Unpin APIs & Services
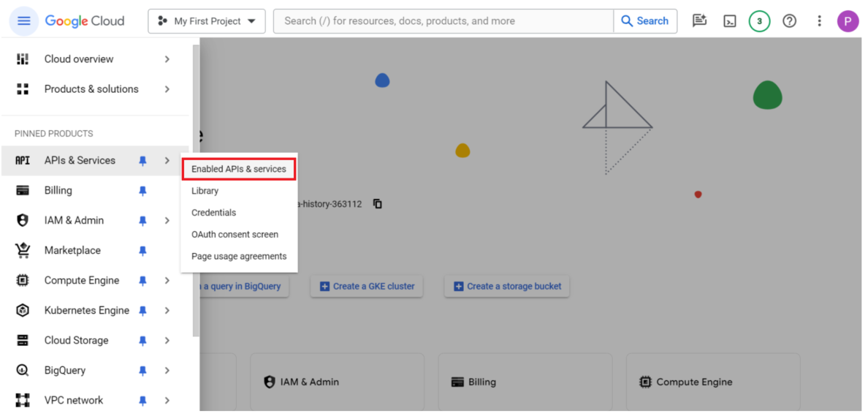868x419 pixels. [142, 161]
